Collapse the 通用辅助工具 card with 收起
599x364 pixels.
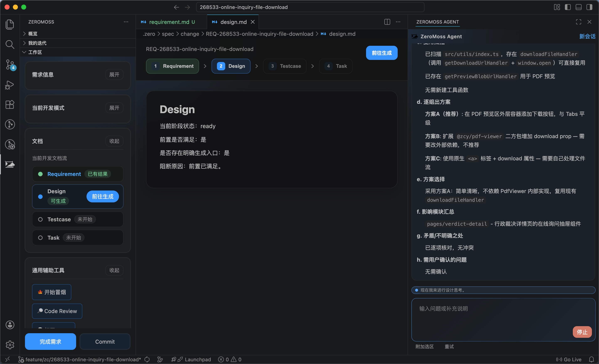click(x=114, y=270)
